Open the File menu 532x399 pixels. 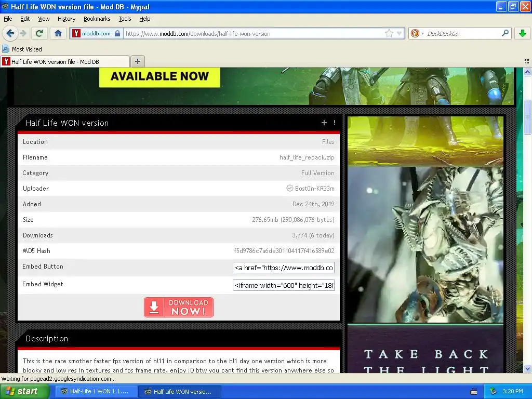pos(8,19)
